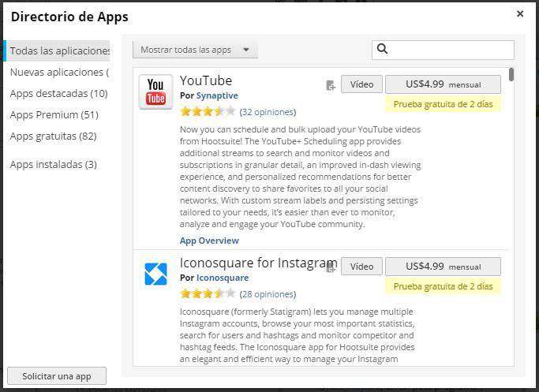The height and width of the screenshot is (392, 539).
Task: Open 'Apps Premium (51)' category
Action: pos(54,114)
